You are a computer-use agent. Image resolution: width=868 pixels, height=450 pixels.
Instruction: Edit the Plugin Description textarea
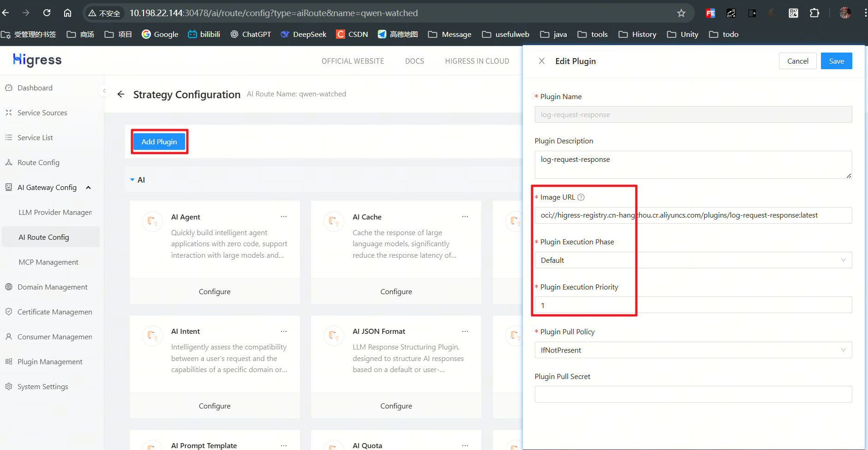coord(693,165)
